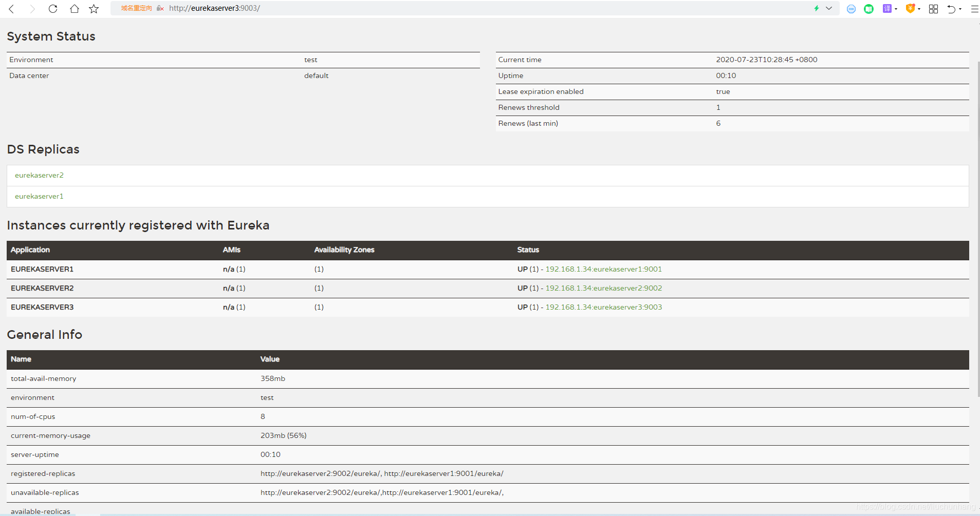Click the Lease expiration enabled label

click(541, 91)
